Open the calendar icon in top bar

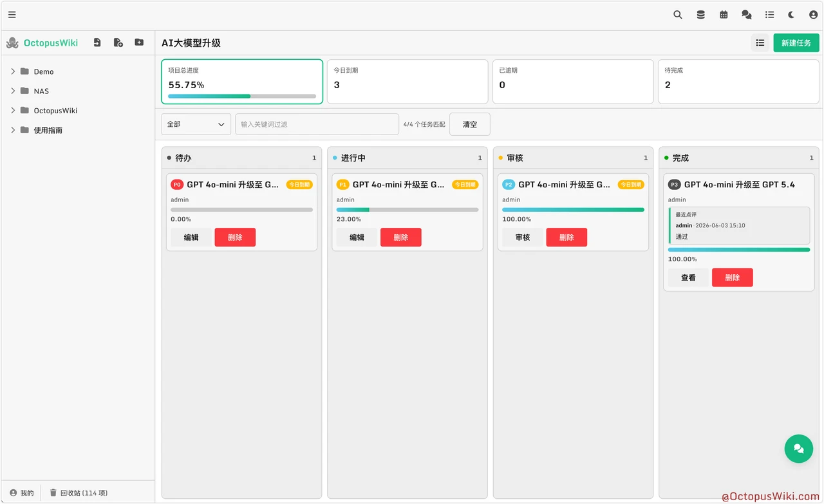pyautogui.click(x=724, y=15)
